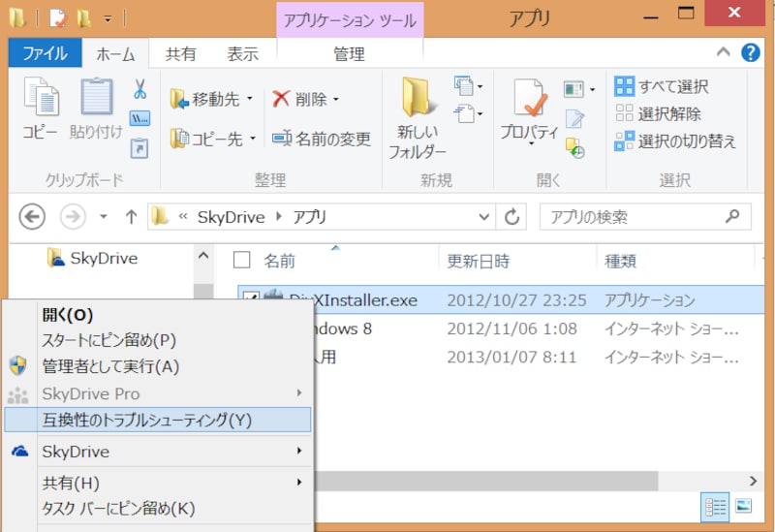The height and width of the screenshot is (532, 775).
Task: Switch to details view icon
Action: (x=715, y=507)
